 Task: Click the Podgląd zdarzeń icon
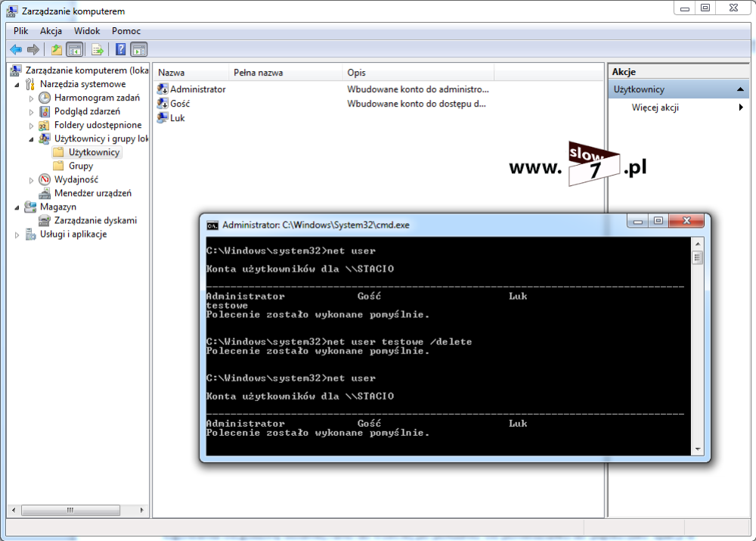click(45, 111)
